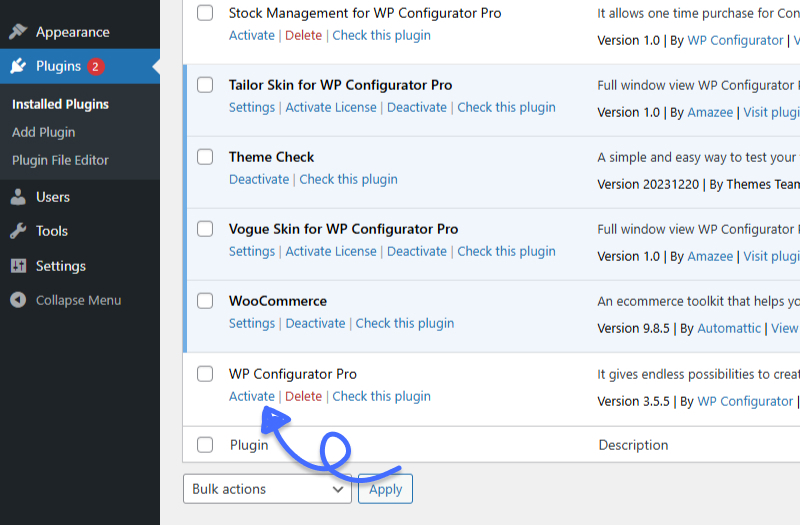
Task: Click the WooCommerce plugin title text
Action: 278,301
